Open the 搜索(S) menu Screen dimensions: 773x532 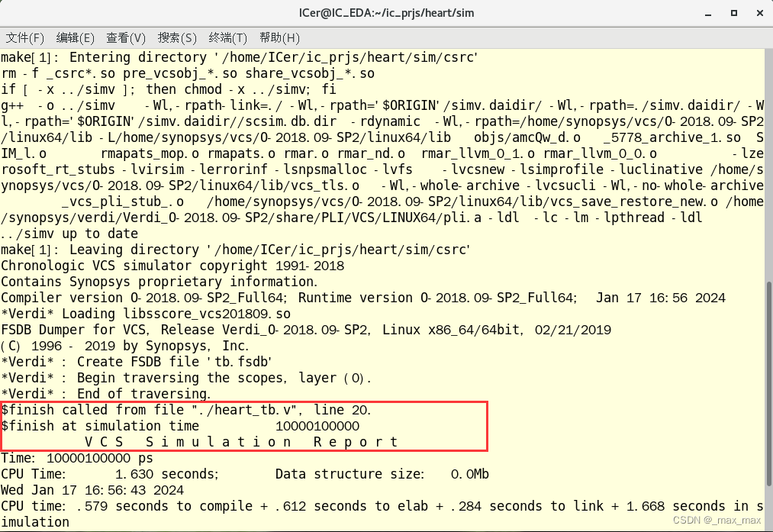pos(177,38)
